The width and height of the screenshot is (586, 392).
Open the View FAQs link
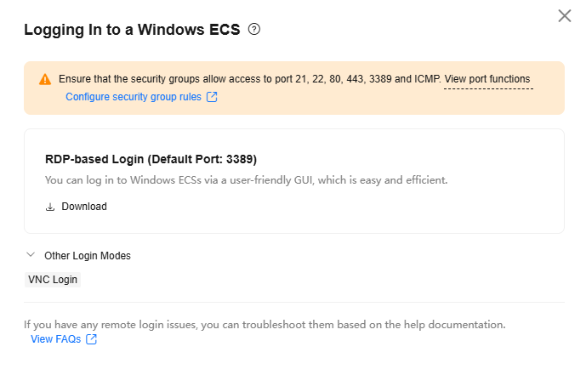coord(55,339)
